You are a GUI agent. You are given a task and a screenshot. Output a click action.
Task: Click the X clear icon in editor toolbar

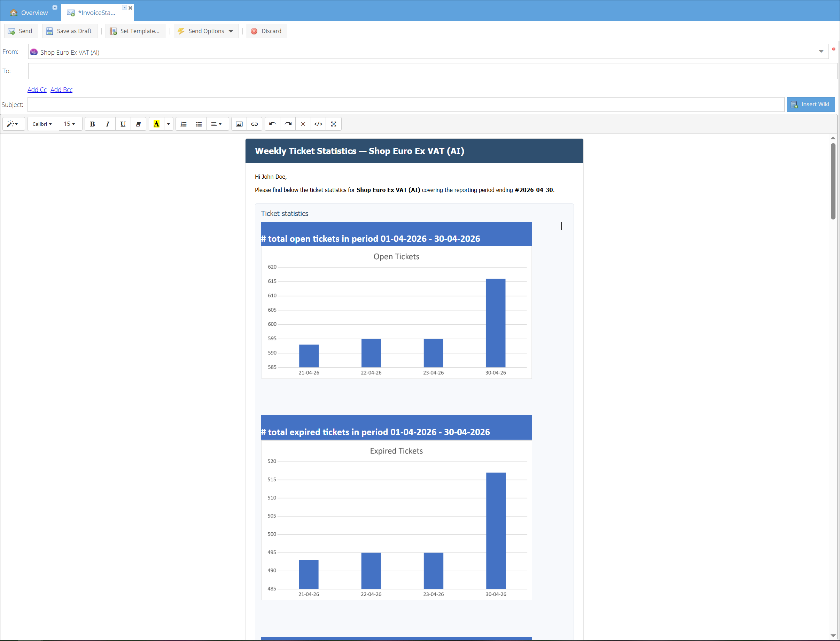tap(303, 124)
